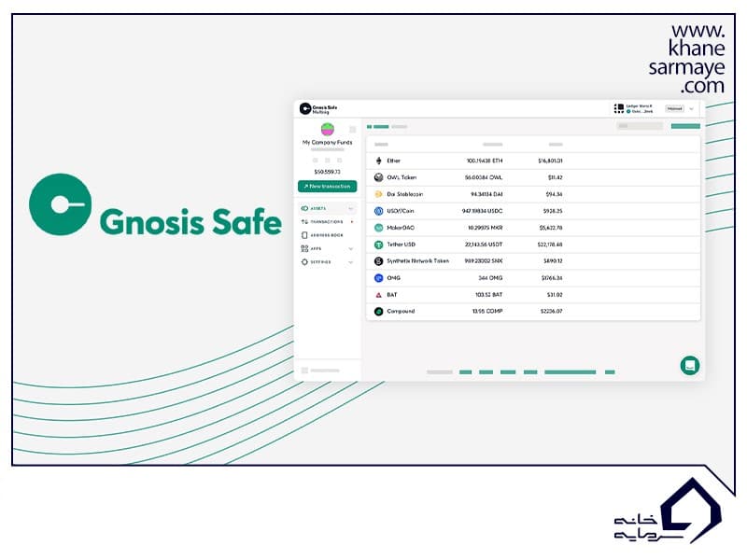This screenshot has height=560, width=747.
Task: Select the OWL Token asset name
Action: tap(402, 177)
